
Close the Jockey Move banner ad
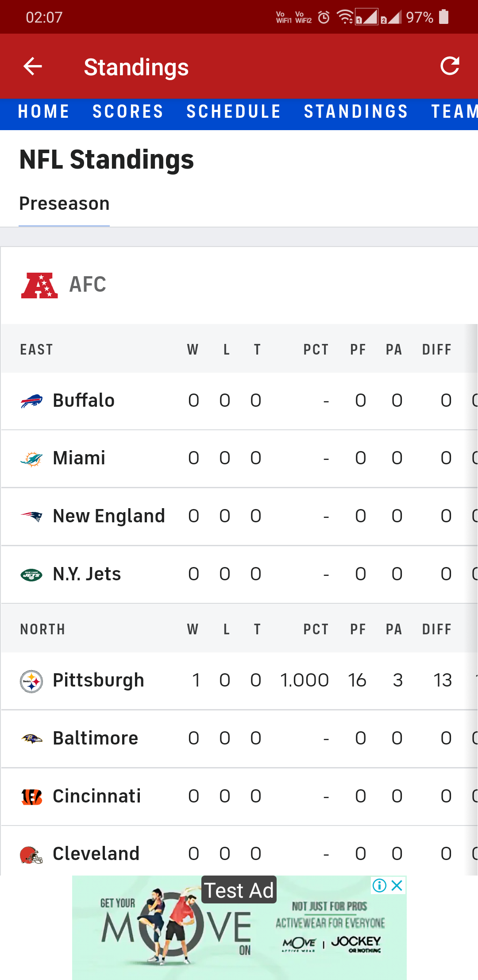[x=397, y=885]
